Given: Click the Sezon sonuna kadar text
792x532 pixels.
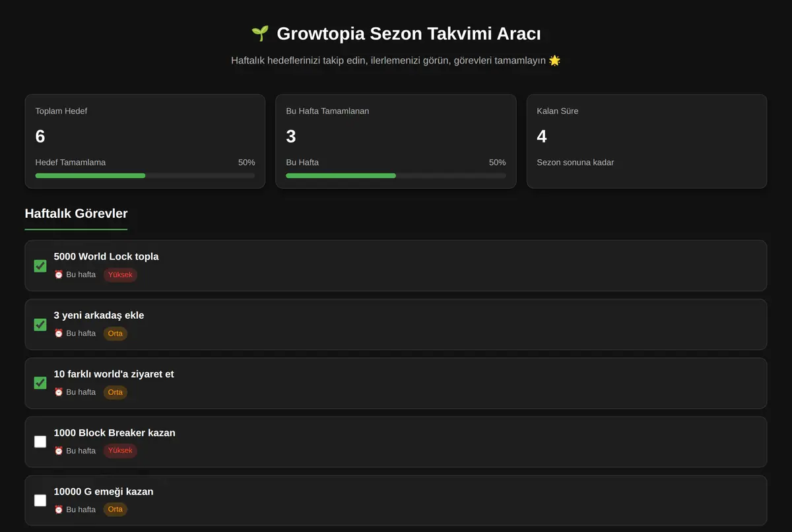Looking at the screenshot, I should click(576, 162).
